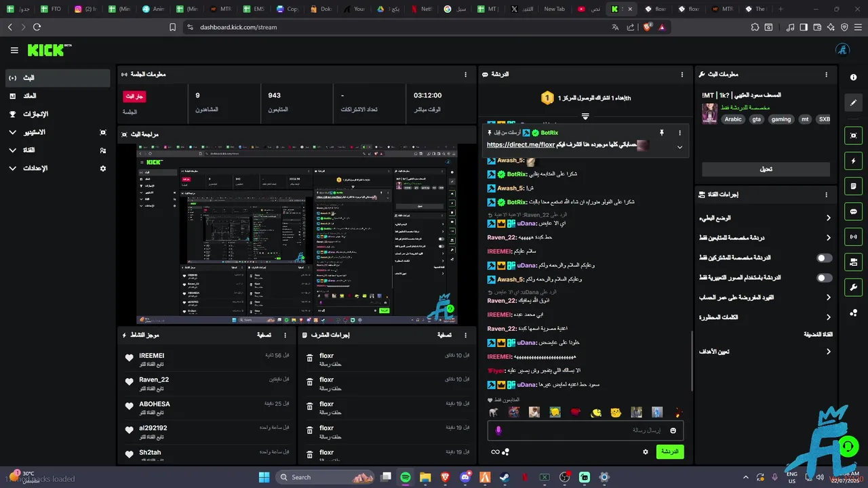Select the purple microphone icon in the chat input
The image size is (868, 488).
(x=498, y=430)
